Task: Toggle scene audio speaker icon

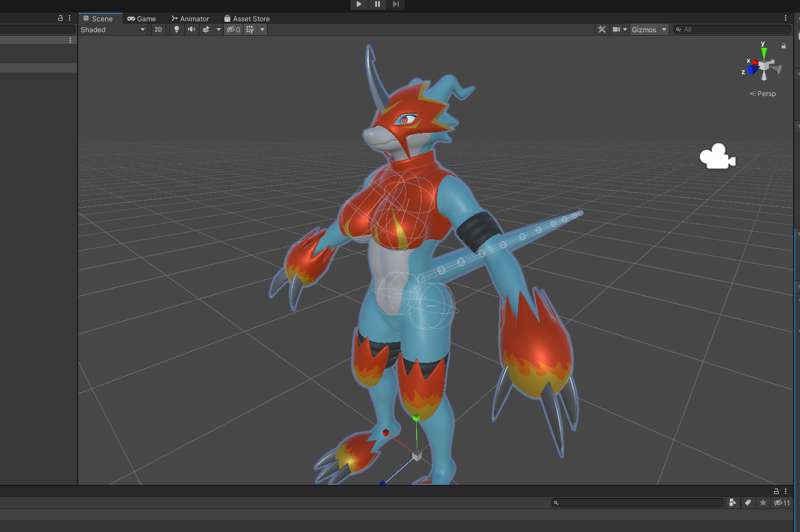Action: click(x=191, y=30)
